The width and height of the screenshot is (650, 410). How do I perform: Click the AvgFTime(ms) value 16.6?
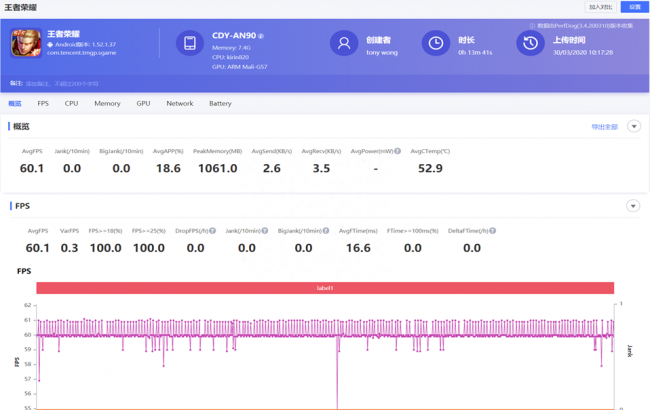pos(358,248)
